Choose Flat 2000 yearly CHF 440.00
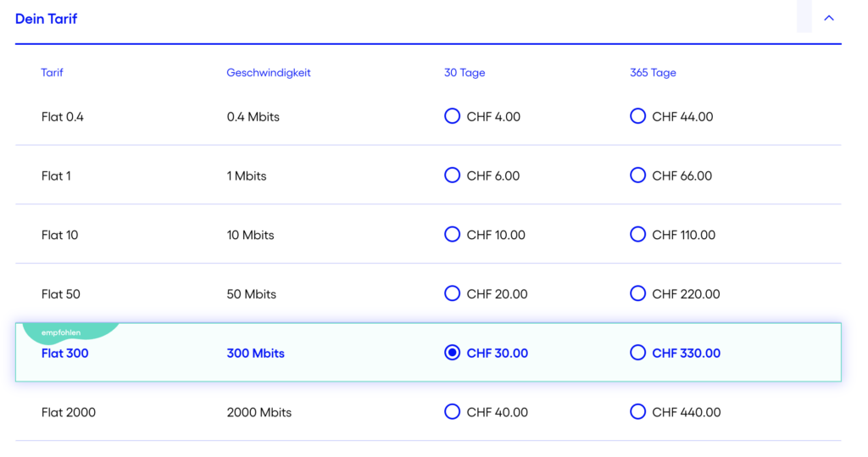Screen dimensions: 868x457 point(637,411)
